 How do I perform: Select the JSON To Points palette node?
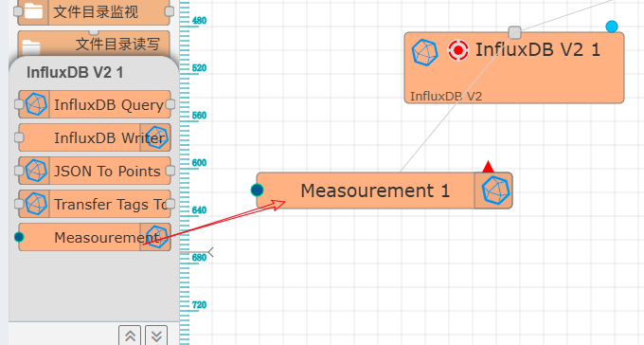tap(95, 171)
